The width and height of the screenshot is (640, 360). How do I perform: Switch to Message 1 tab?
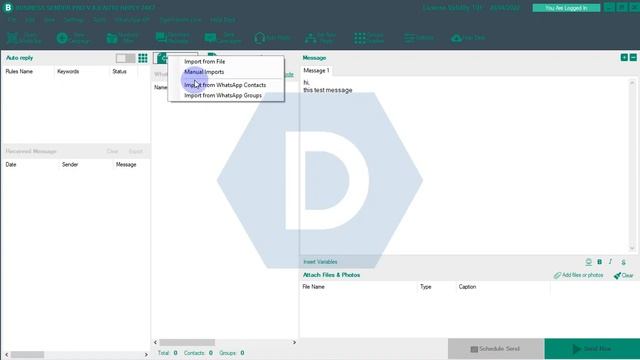316,71
